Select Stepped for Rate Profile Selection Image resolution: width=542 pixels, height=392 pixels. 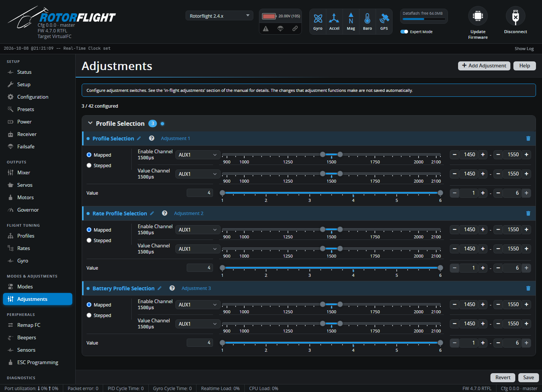click(x=89, y=240)
